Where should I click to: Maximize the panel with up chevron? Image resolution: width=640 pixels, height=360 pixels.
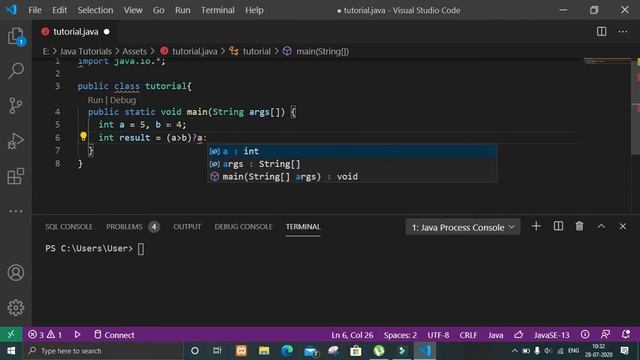click(x=601, y=226)
